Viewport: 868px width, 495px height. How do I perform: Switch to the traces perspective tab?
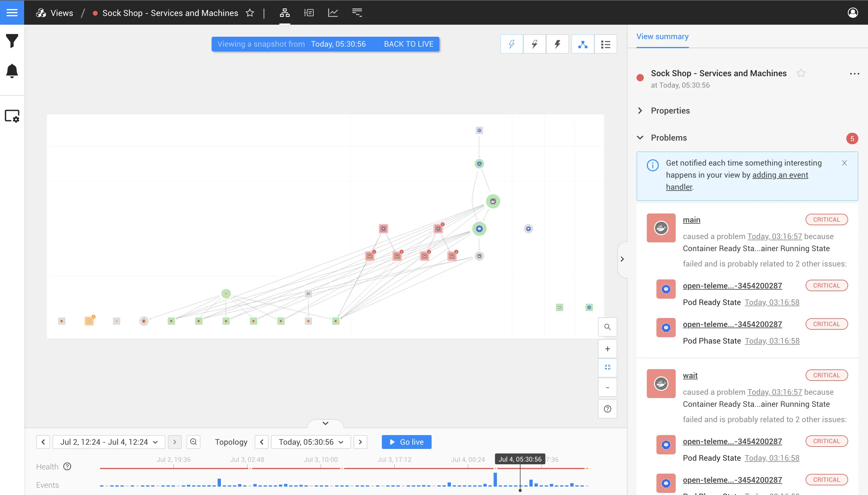[357, 13]
